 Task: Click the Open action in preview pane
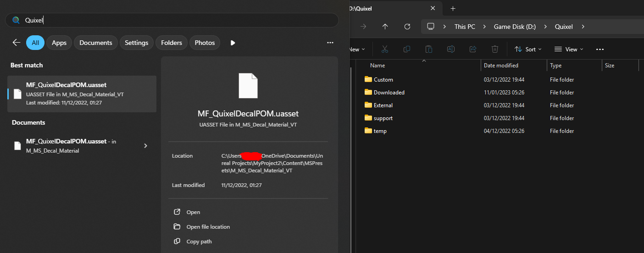pos(193,212)
